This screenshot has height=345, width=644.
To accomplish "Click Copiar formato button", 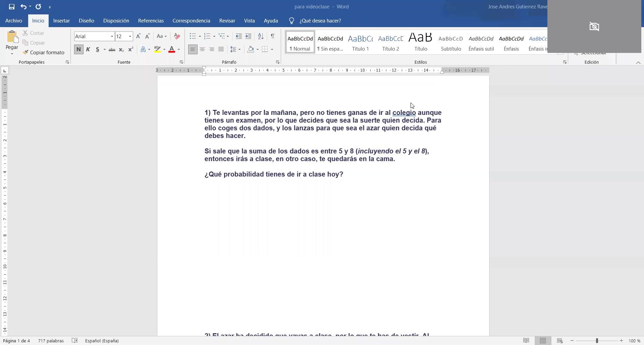I will (44, 53).
